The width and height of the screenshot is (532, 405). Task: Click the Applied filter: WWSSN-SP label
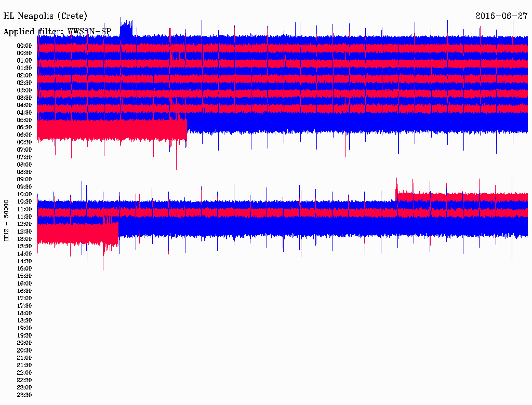click(57, 32)
